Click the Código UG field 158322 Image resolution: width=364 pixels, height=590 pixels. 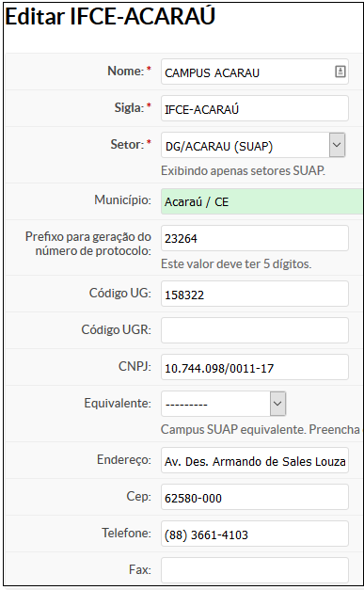(255, 294)
